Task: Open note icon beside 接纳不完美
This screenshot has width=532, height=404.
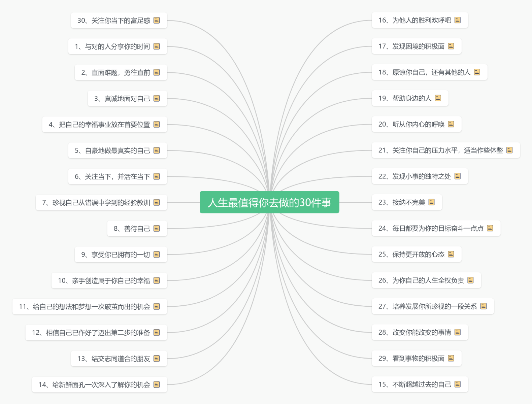Action: coord(431,202)
